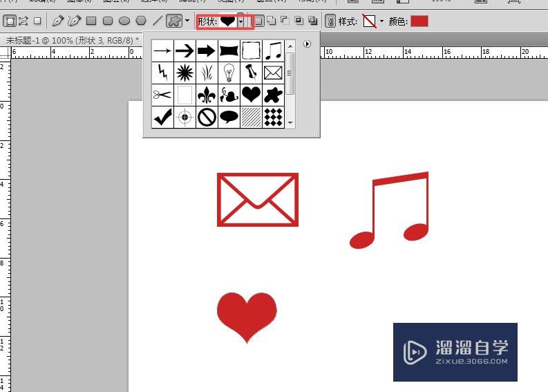Switch to the 未标题-1 document tab

coord(71,41)
